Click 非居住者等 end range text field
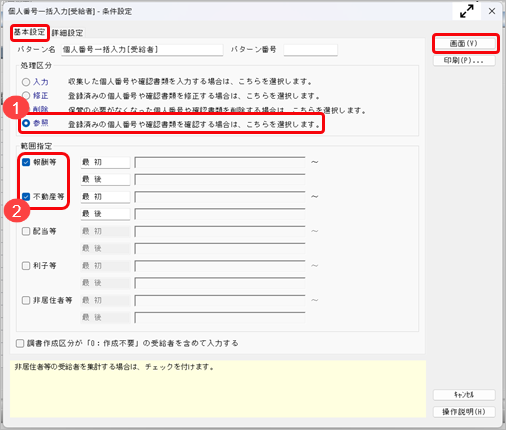The width and height of the screenshot is (506, 430). pos(220,317)
